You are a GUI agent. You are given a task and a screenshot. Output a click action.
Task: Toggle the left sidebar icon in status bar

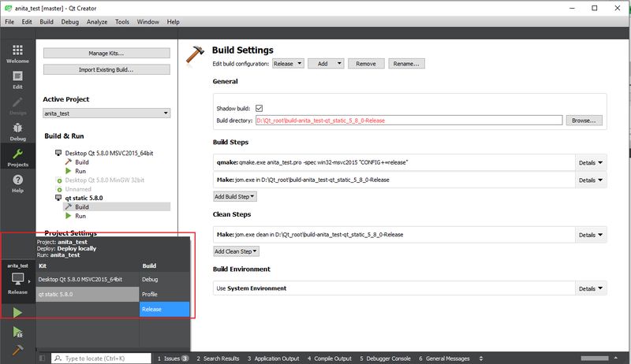[x=43, y=358]
